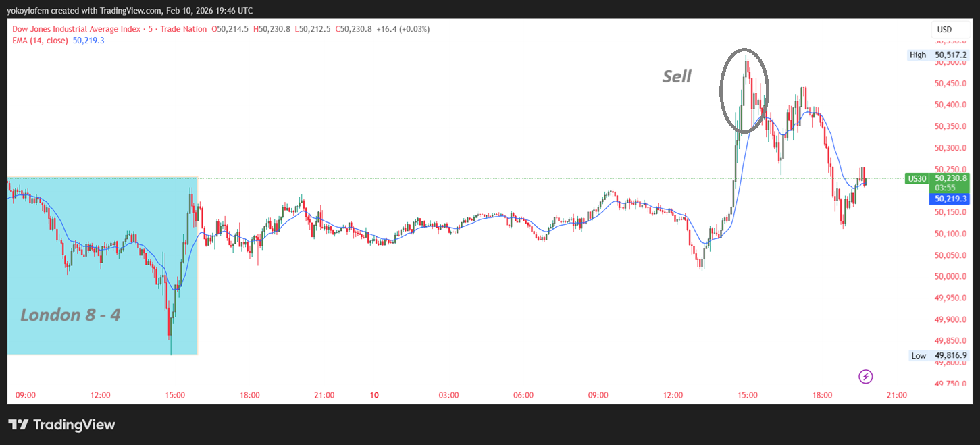Click the TradingView.com creation caption text
The height and width of the screenshot is (445, 980).
[x=130, y=10]
